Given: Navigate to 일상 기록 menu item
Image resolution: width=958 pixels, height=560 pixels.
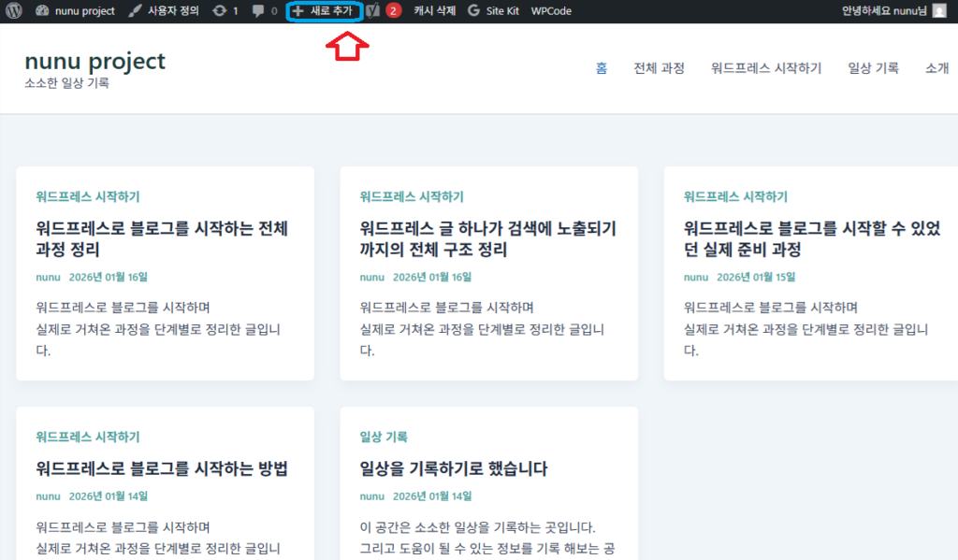Looking at the screenshot, I should click(x=873, y=68).
